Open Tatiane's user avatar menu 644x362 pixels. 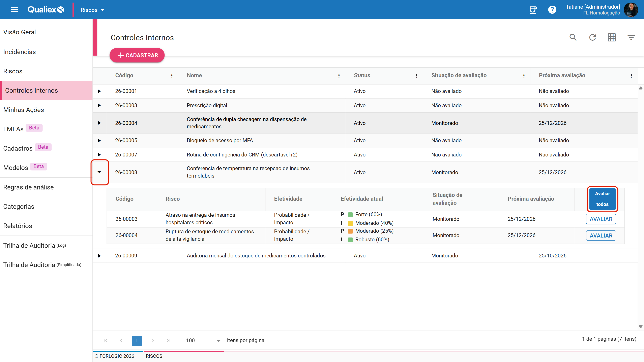coord(631,10)
